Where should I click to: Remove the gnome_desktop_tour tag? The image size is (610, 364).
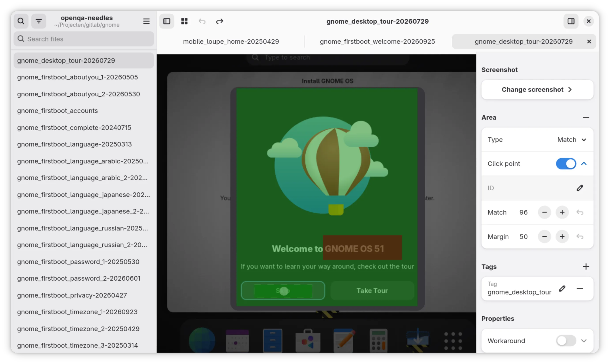tap(580, 289)
